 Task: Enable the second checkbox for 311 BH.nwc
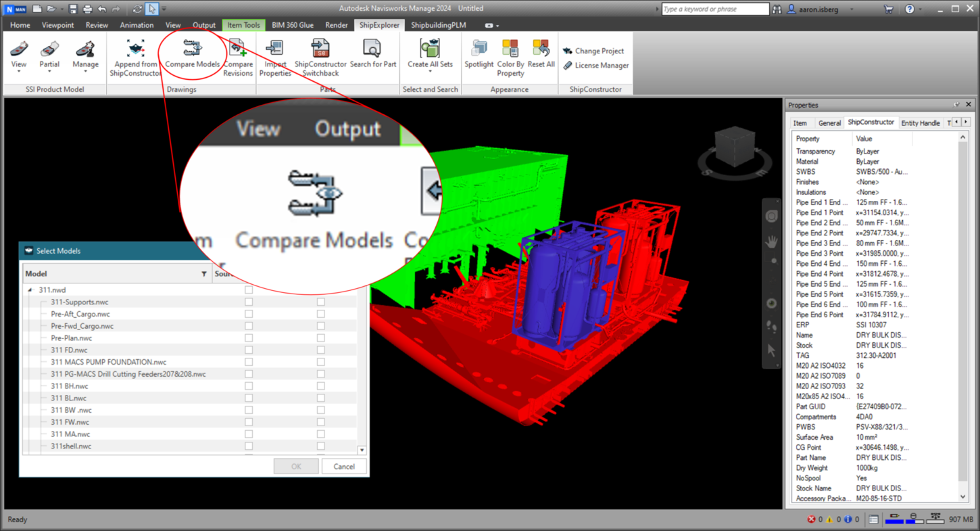321,386
